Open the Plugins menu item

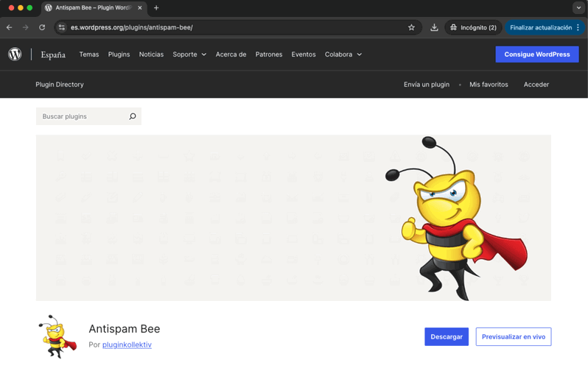[x=119, y=54]
